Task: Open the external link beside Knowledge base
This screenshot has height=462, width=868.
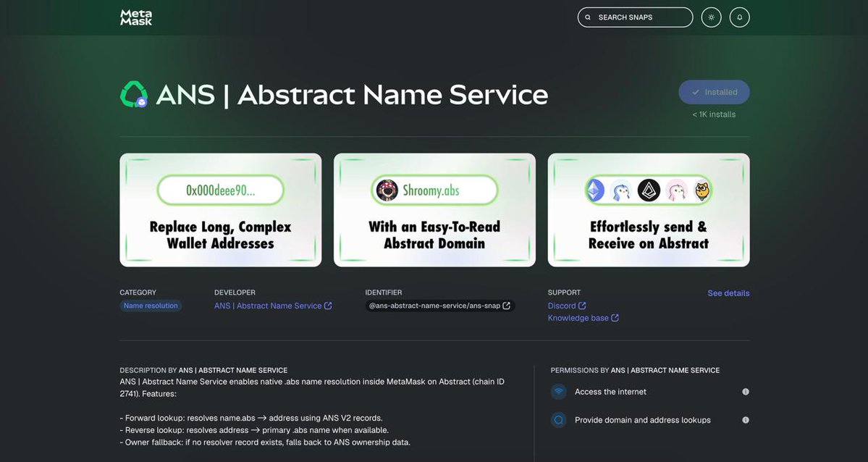Action: (615, 317)
